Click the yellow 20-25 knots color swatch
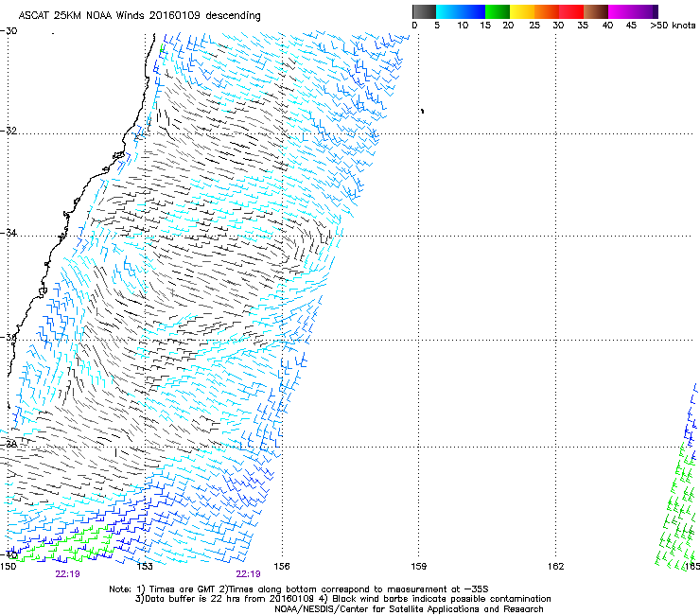Viewport: 700px width, 615px height. click(x=522, y=11)
